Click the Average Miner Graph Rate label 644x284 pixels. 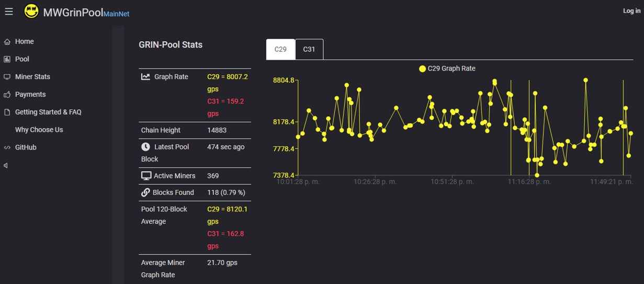point(163,269)
